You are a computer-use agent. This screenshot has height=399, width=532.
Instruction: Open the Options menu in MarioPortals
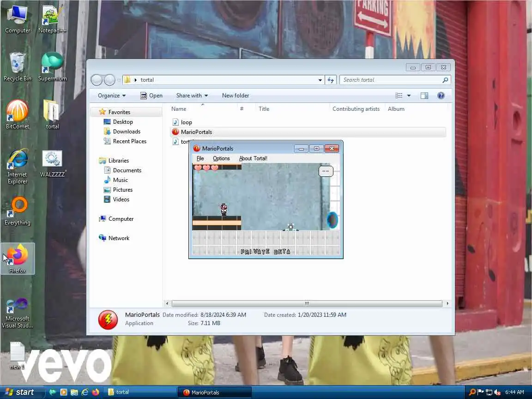point(221,158)
